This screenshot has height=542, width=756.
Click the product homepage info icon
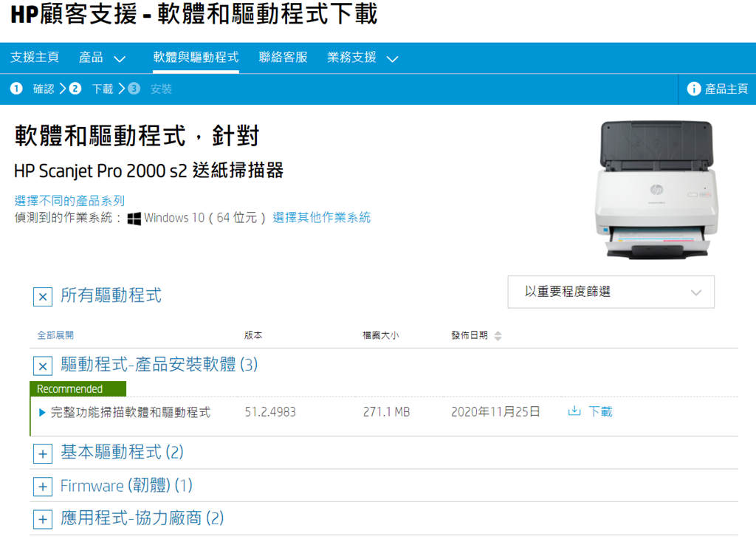(693, 89)
